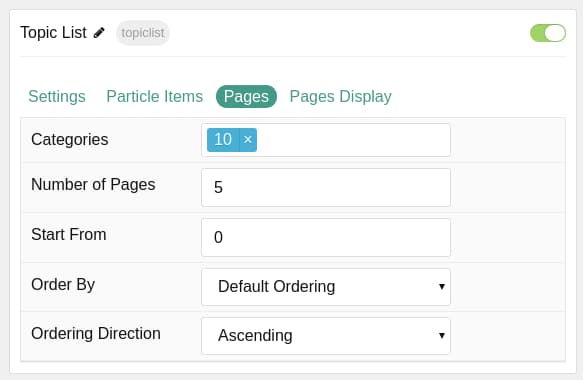Click inside the Categories tag field
The image size is (583, 380).
(x=353, y=140)
